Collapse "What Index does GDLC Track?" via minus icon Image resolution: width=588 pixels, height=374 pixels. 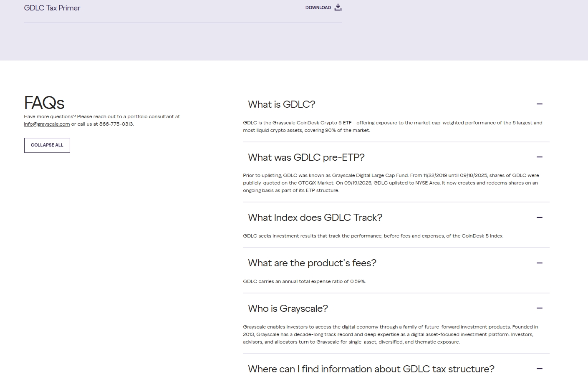point(539,217)
